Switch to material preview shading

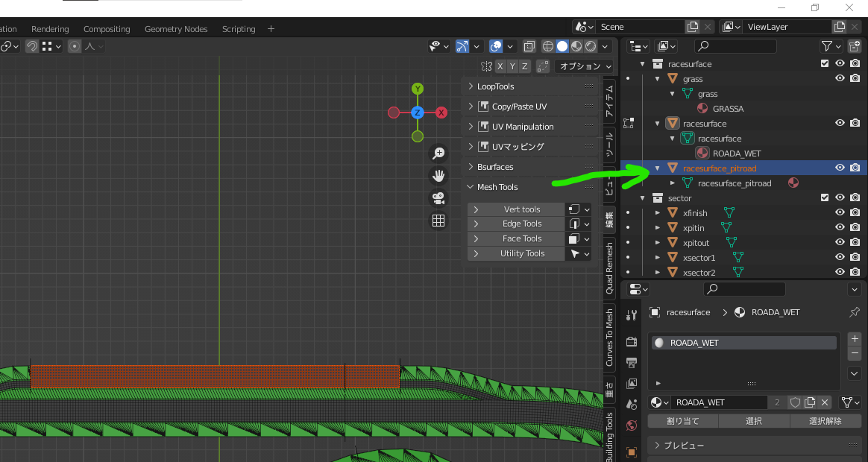[x=576, y=46]
